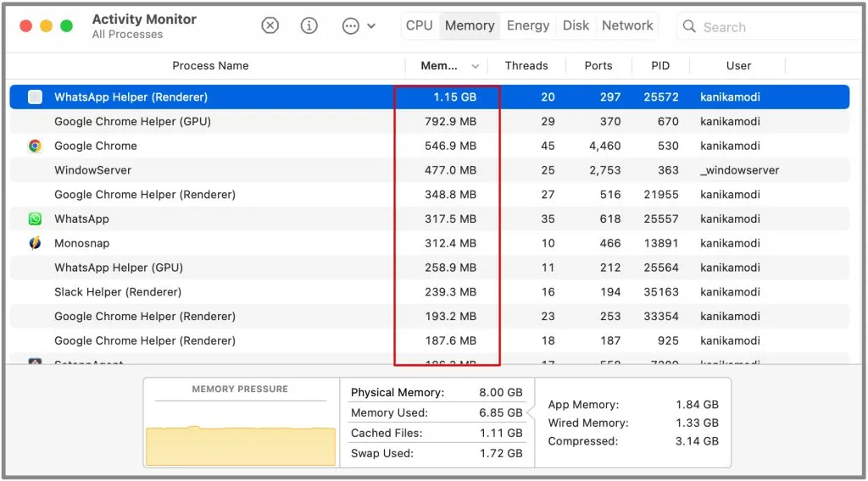Select the Google Chrome process name
The width and height of the screenshot is (868, 481).
click(x=95, y=146)
